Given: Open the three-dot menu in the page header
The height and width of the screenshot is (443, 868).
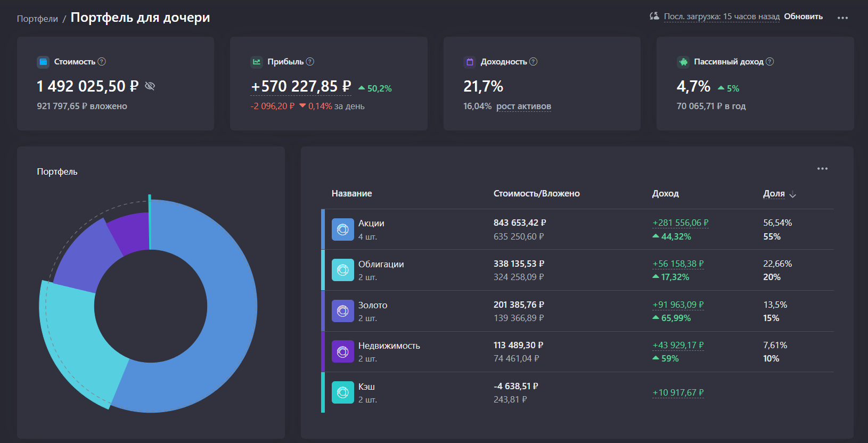Looking at the screenshot, I should coord(842,18).
